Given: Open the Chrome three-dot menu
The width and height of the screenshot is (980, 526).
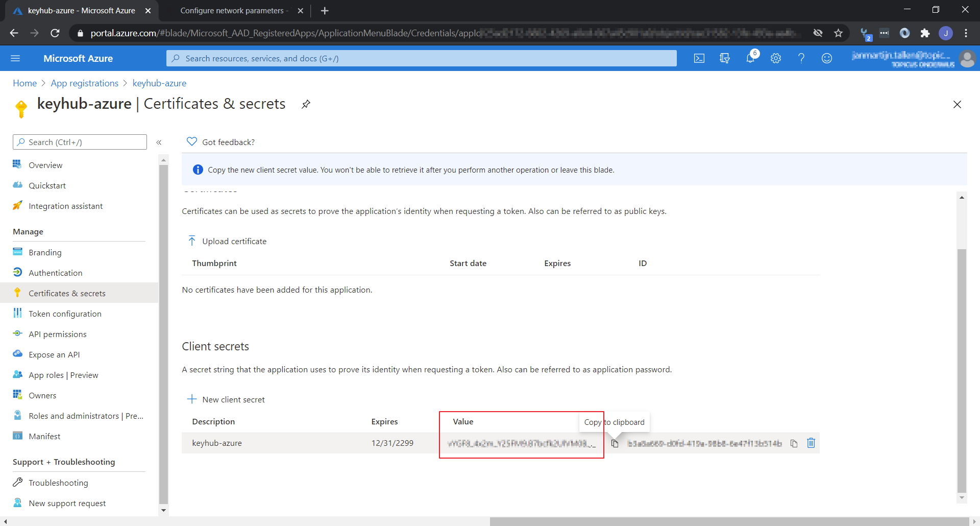Looking at the screenshot, I should click(966, 33).
